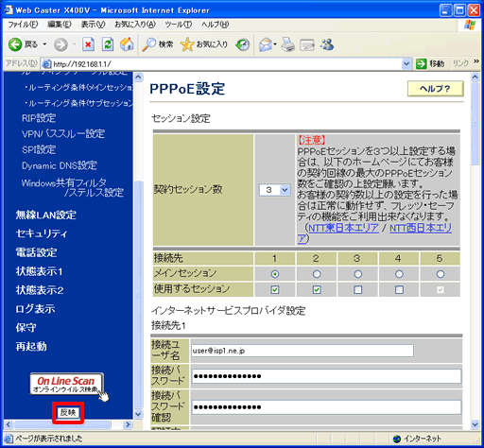
Task: Click the address URL field
Action: (227, 64)
